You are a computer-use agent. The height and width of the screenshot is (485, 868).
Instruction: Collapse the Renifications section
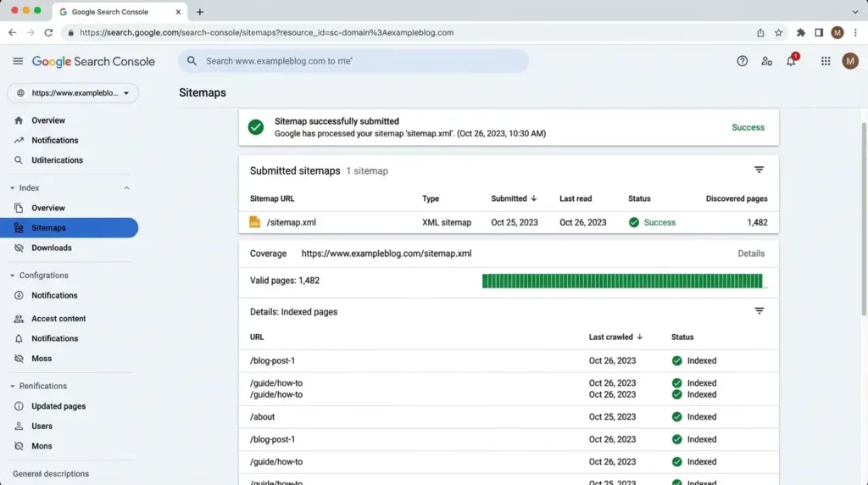coord(12,386)
